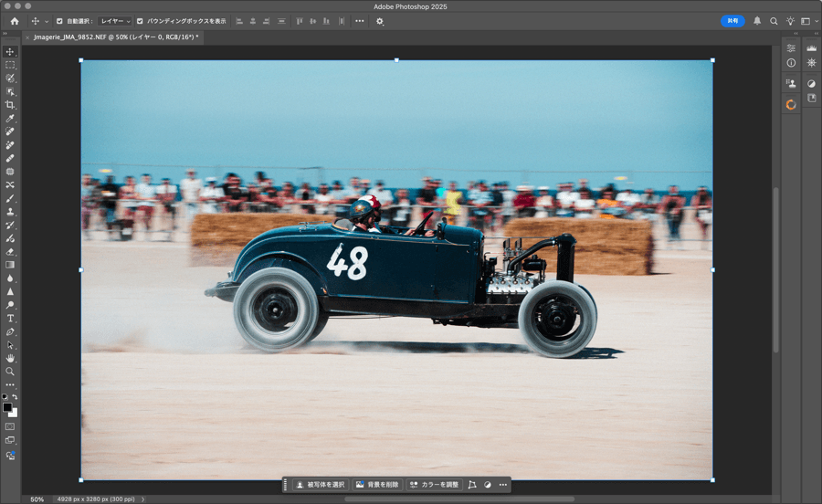Screen dimensions: 822x504
Task: Open the レイヤー auto-select dropdown
Action: [x=116, y=21]
